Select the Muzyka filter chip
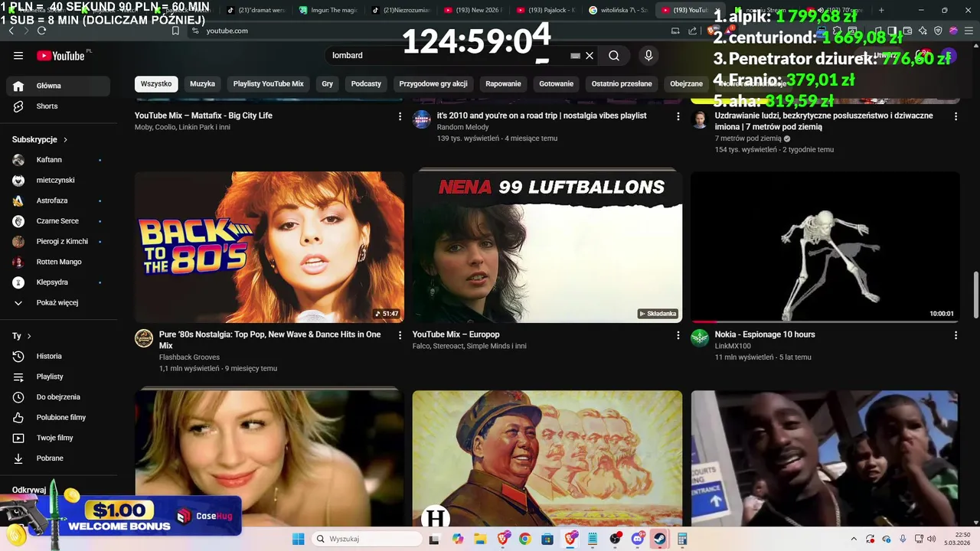The width and height of the screenshot is (980, 551). click(202, 84)
